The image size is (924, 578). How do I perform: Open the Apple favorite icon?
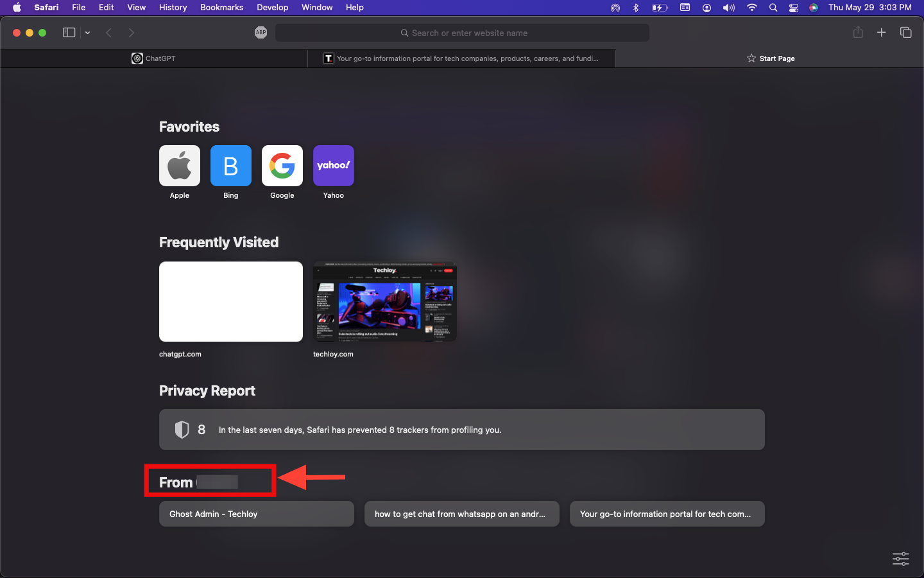tap(180, 166)
